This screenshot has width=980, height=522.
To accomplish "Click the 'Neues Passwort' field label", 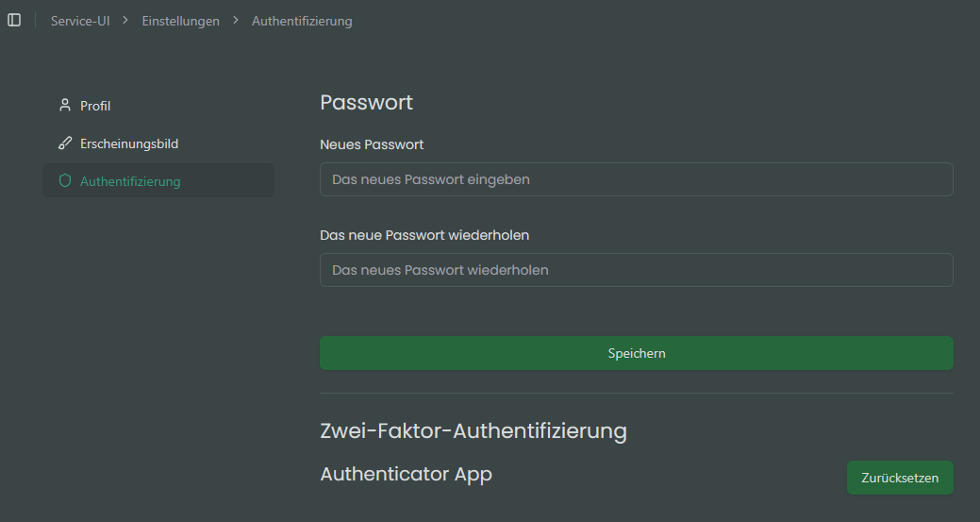I will tap(372, 144).
